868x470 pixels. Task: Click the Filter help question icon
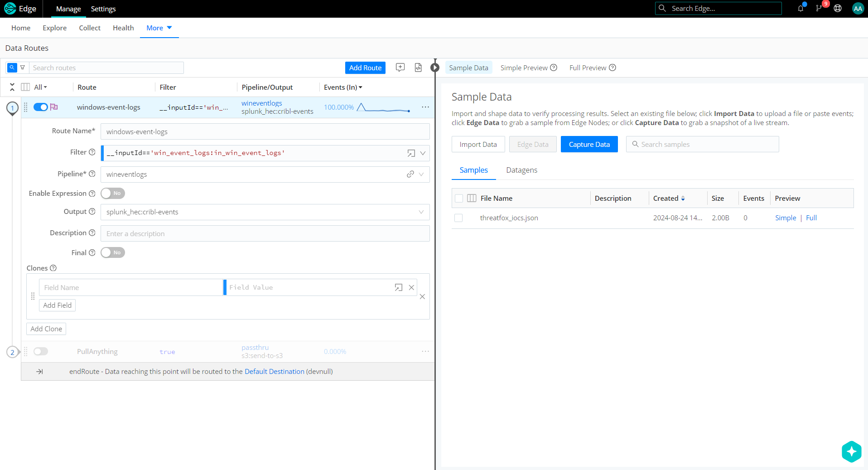92,152
